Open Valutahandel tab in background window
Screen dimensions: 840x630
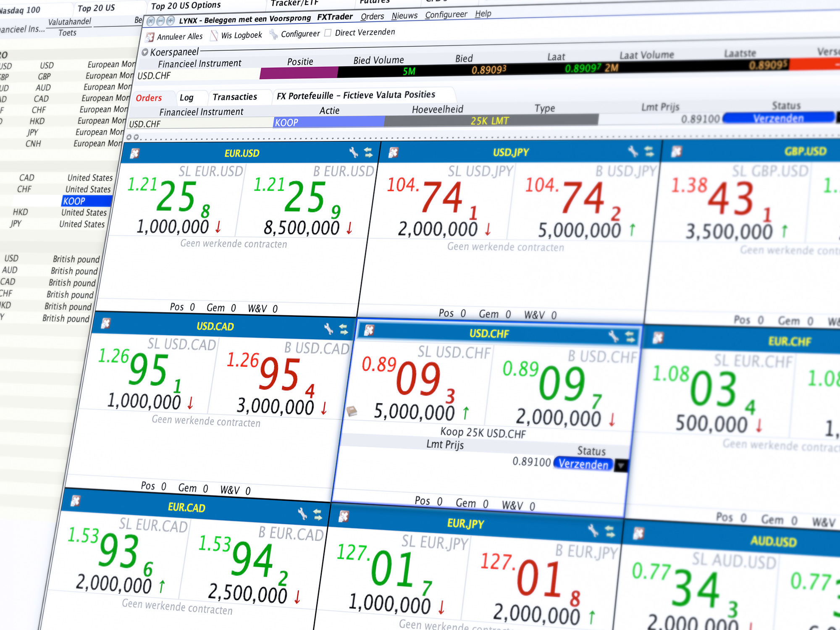pyautogui.click(x=69, y=21)
